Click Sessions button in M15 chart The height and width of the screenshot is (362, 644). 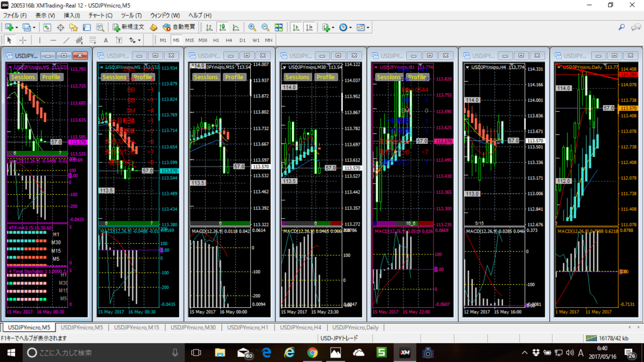206,77
